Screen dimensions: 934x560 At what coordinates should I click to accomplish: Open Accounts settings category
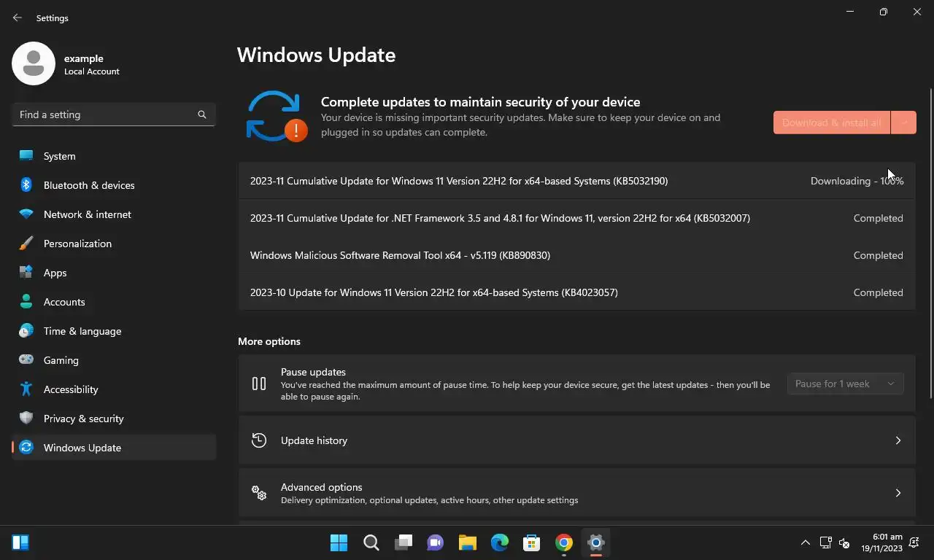[x=114, y=302]
